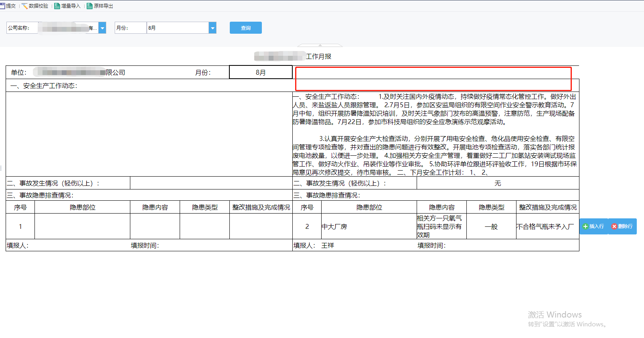
Task: Click the 一般 hazard type cell
Action: click(x=492, y=226)
